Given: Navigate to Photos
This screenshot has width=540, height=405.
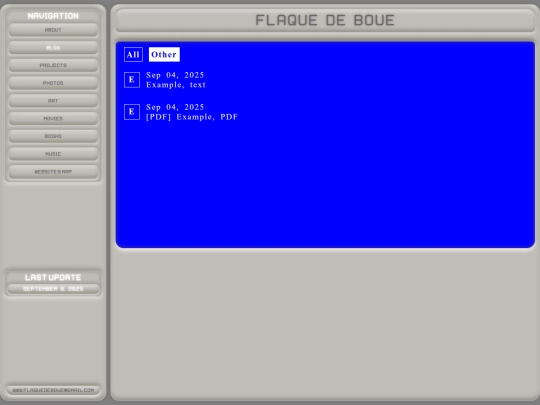Looking at the screenshot, I should coord(53,83).
